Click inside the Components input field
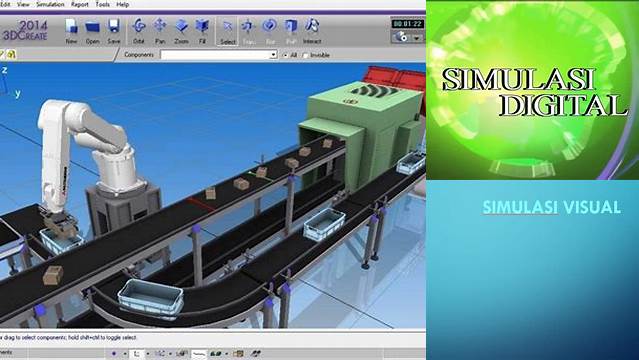Viewport: 639px width, 360px height. (216, 55)
